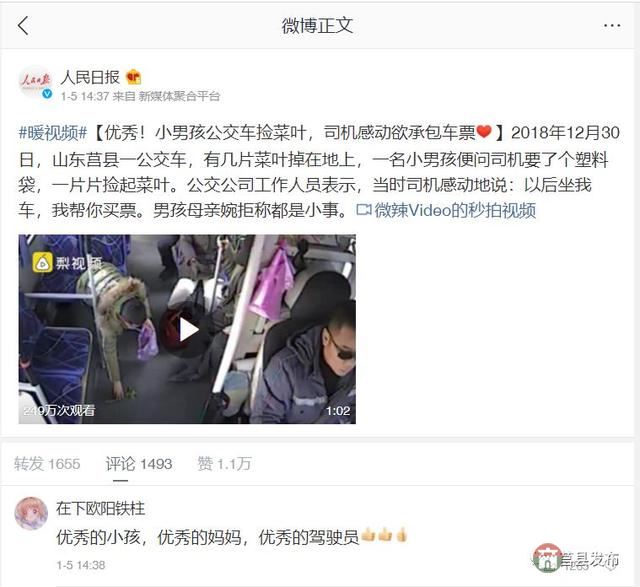
Task: Open the 人民日报 profile avatar
Action: 35,82
